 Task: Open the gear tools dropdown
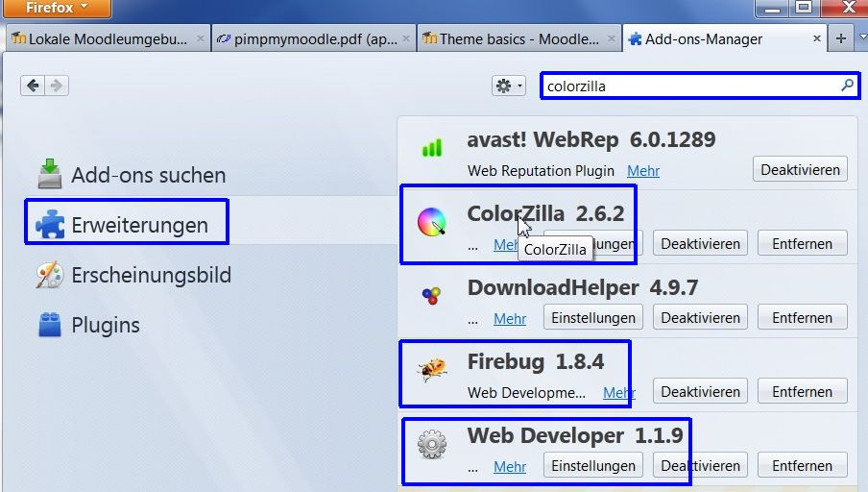coord(508,86)
